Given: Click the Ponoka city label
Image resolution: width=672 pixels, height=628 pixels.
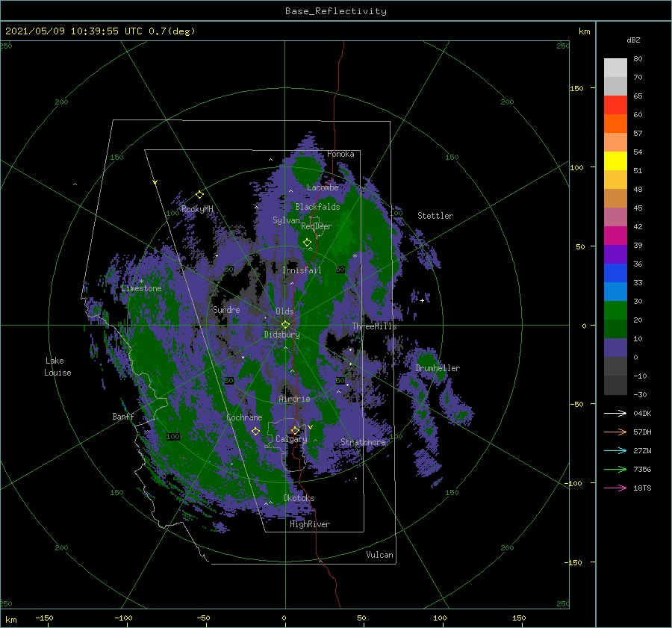Looking at the screenshot, I should pyautogui.click(x=340, y=154).
